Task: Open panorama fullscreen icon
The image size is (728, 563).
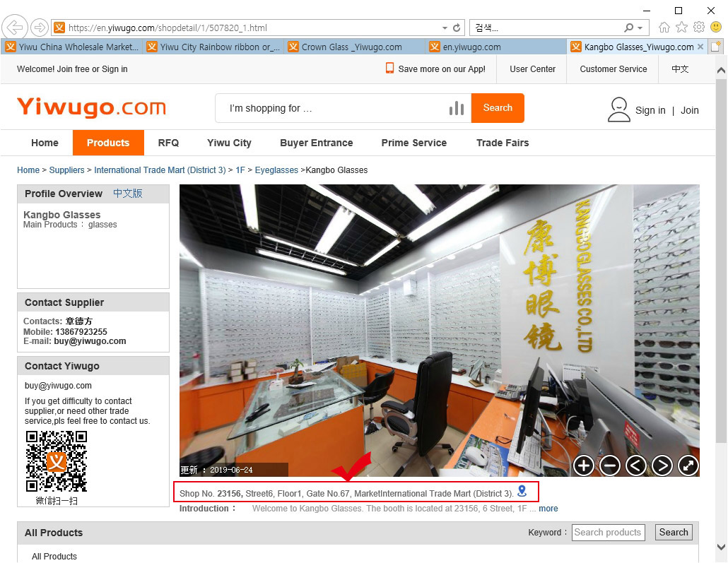Action: tap(688, 466)
